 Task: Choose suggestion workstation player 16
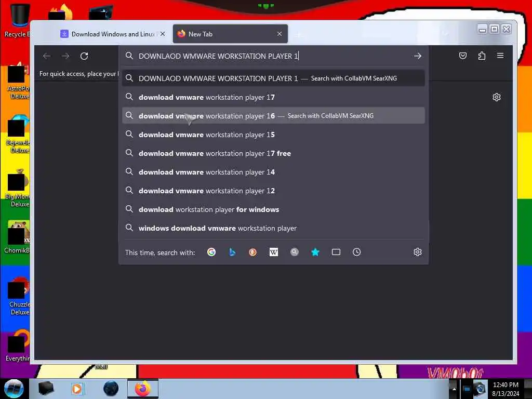pyautogui.click(x=273, y=116)
